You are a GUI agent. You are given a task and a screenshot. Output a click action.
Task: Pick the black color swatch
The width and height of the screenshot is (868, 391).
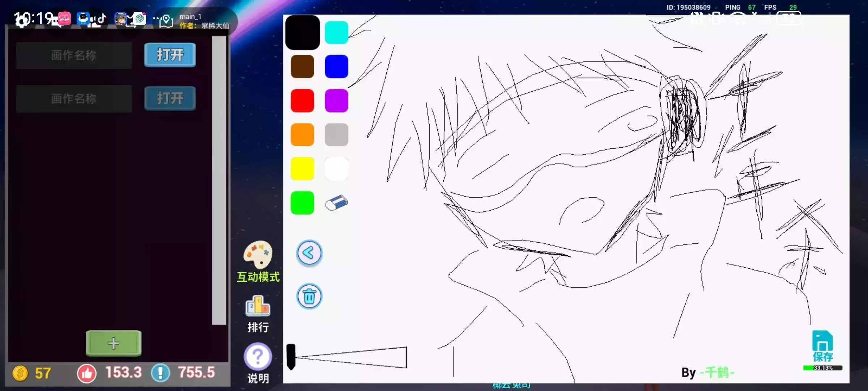(x=302, y=33)
